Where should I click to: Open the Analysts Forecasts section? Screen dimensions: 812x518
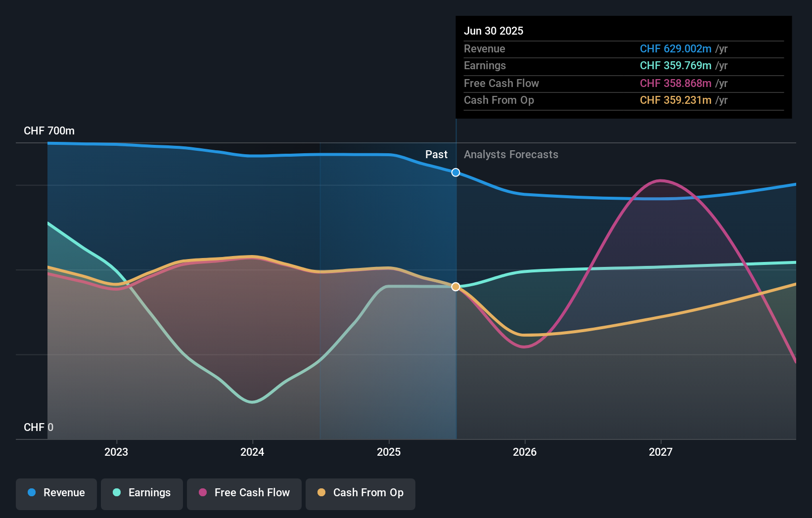click(x=511, y=154)
